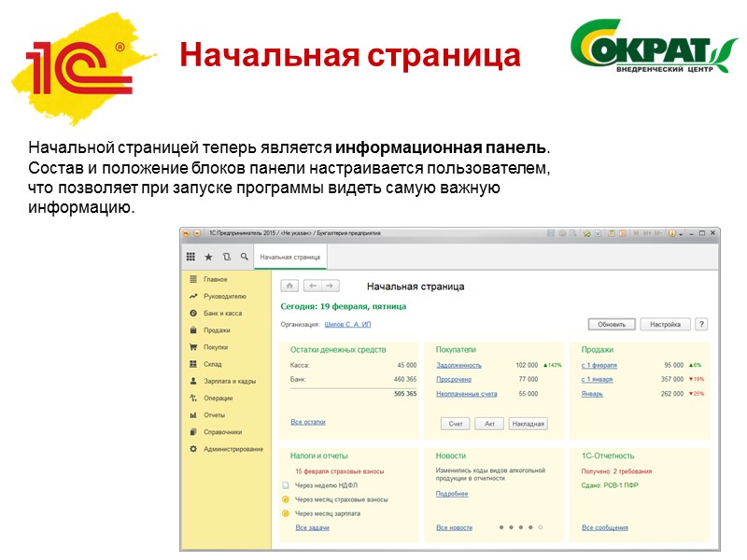Click the Банк balance value 460 365
This screenshot has height=560, width=747.
tap(405, 380)
